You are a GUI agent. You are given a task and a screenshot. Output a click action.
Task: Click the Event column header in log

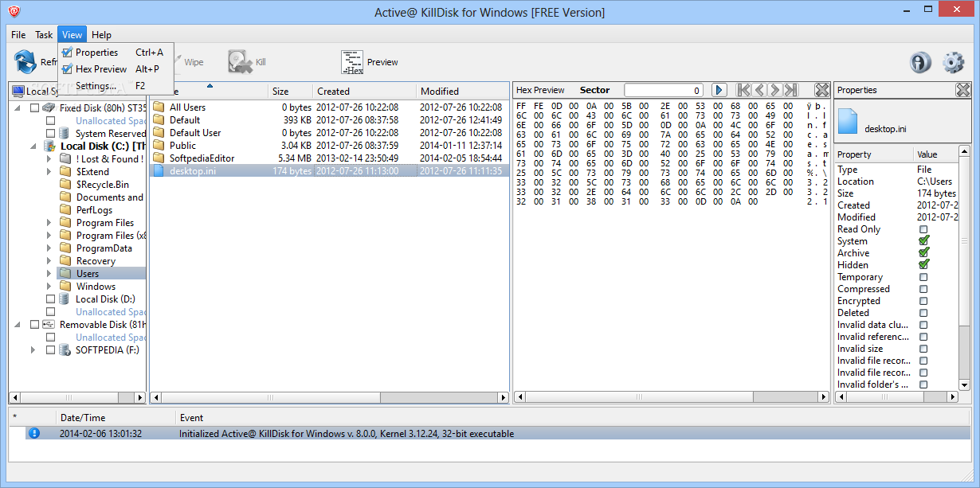(574, 417)
